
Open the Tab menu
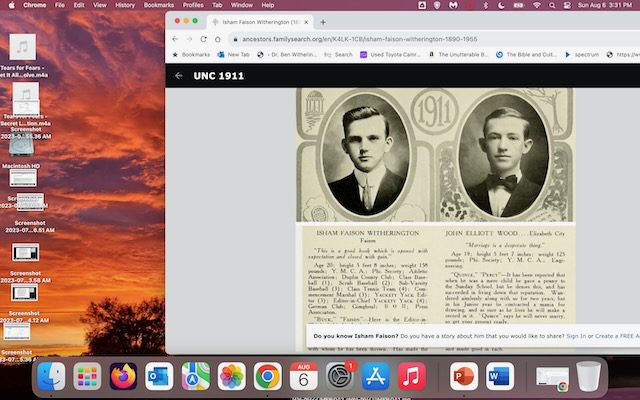pyautogui.click(x=217, y=5)
